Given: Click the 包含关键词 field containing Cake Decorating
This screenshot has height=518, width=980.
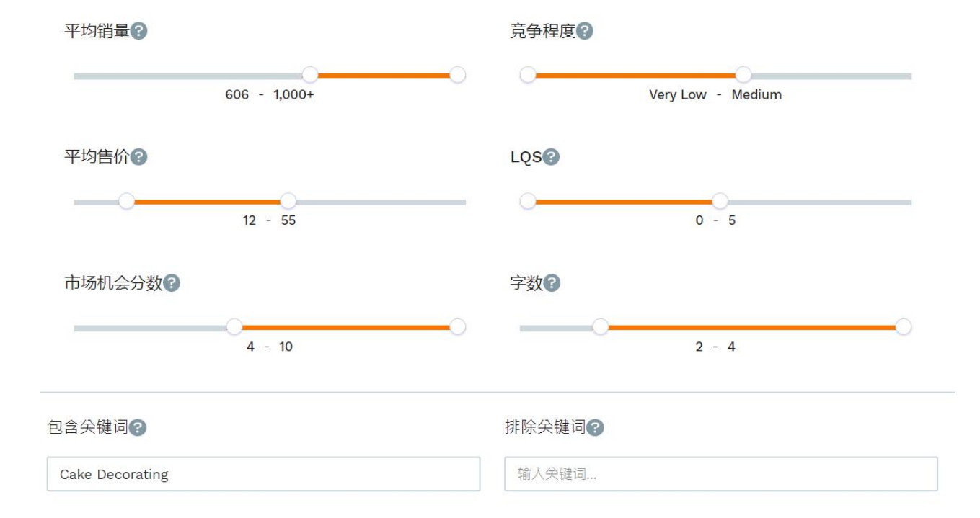Looking at the screenshot, I should pos(264,474).
